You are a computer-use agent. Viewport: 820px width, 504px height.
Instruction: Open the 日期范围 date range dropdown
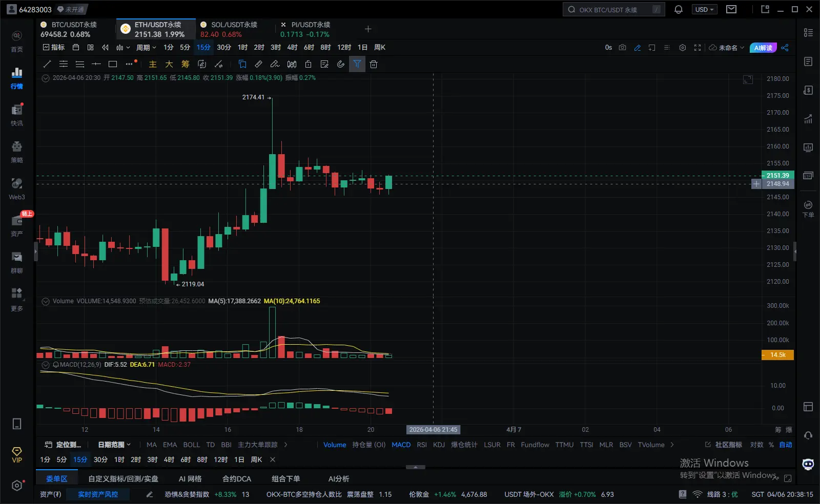pyautogui.click(x=114, y=445)
